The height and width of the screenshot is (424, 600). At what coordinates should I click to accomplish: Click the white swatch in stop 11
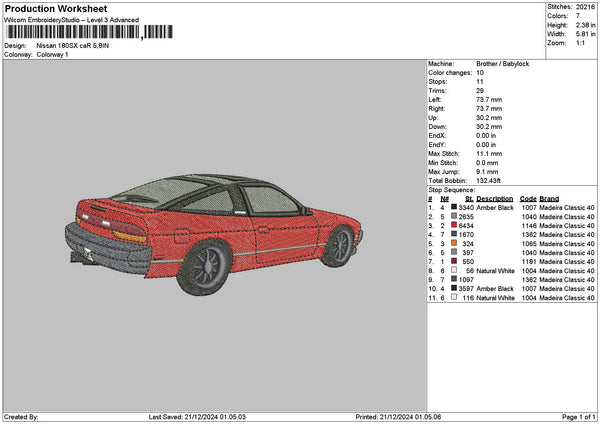click(x=455, y=298)
